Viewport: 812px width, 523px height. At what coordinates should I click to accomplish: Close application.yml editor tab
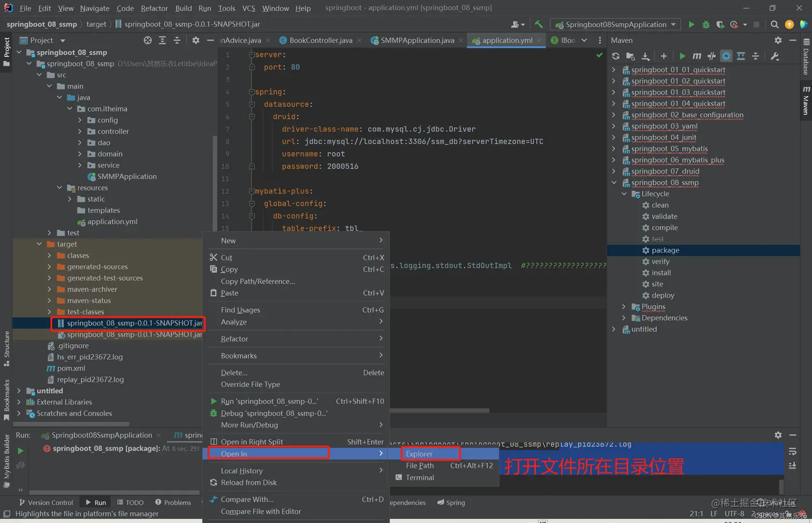(x=540, y=40)
